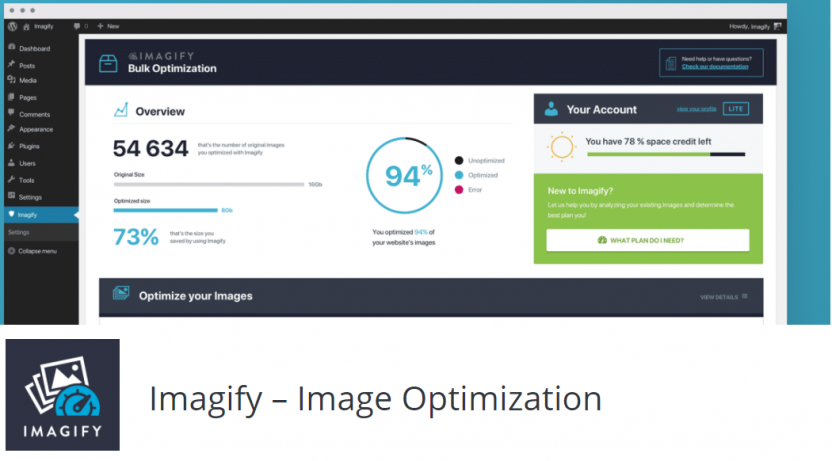Open Appearance in the sidebar

point(36,129)
